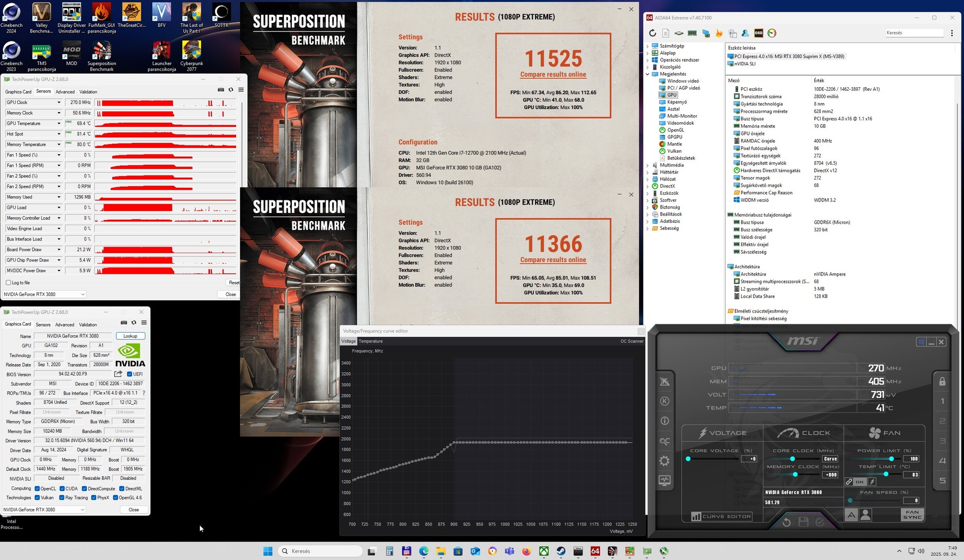Open the AIDA64 OSD panel icon
Viewport: 964px width, 560px height.
coord(758,33)
